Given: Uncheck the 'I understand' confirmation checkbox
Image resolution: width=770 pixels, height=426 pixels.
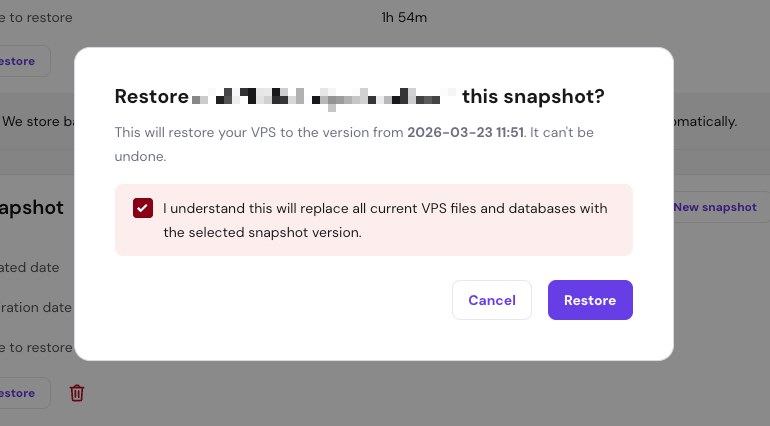Looking at the screenshot, I should point(142,208).
